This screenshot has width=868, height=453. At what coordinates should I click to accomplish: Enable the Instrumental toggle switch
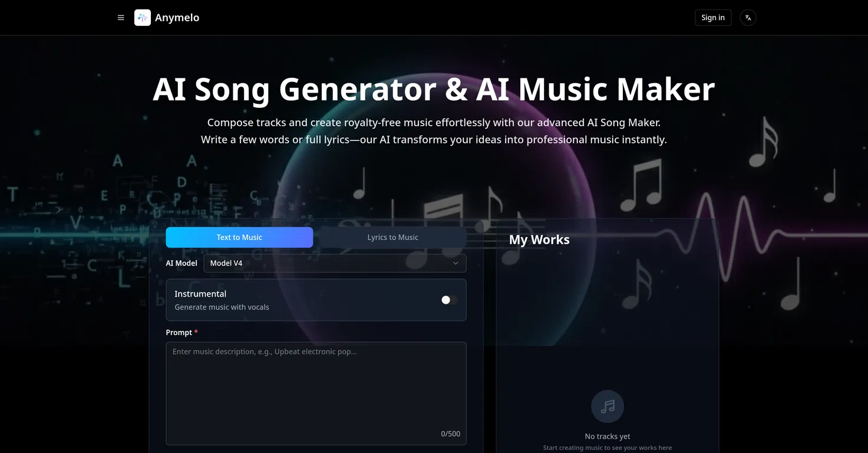click(449, 300)
